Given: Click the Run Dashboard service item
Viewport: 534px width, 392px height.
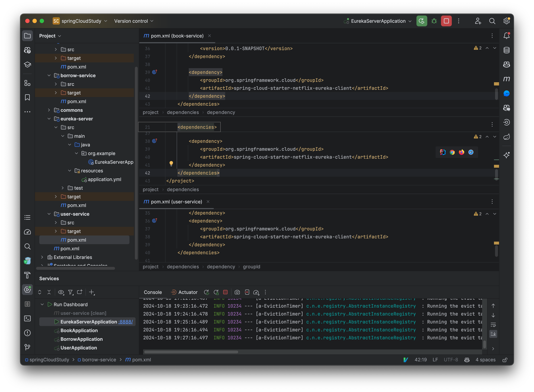Looking at the screenshot, I should click(70, 304).
